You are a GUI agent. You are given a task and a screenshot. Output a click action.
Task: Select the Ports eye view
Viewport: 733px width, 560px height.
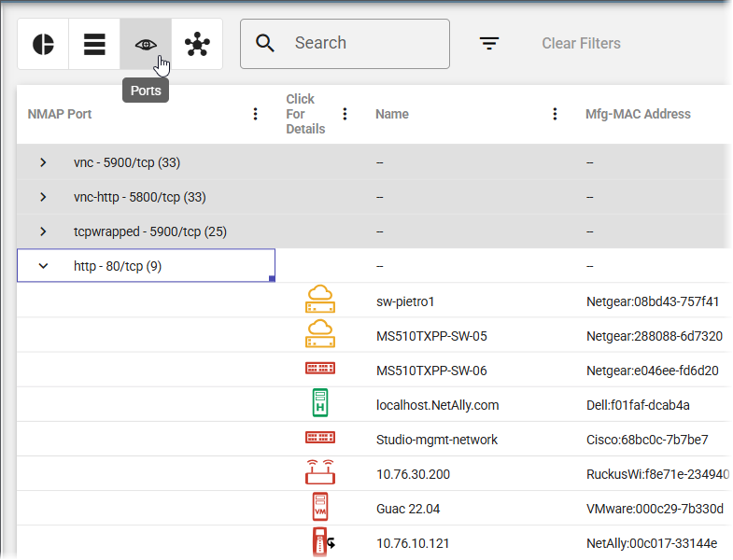(x=146, y=45)
